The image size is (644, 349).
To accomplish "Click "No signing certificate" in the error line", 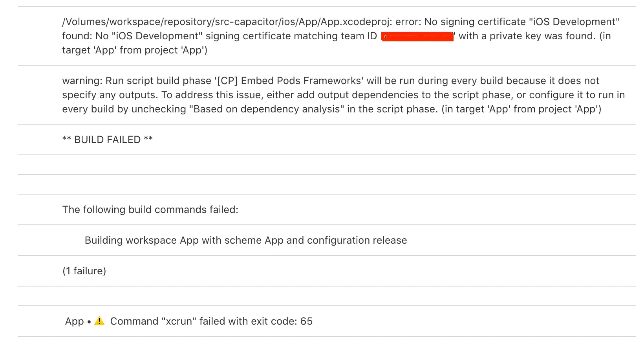I will tap(475, 22).
